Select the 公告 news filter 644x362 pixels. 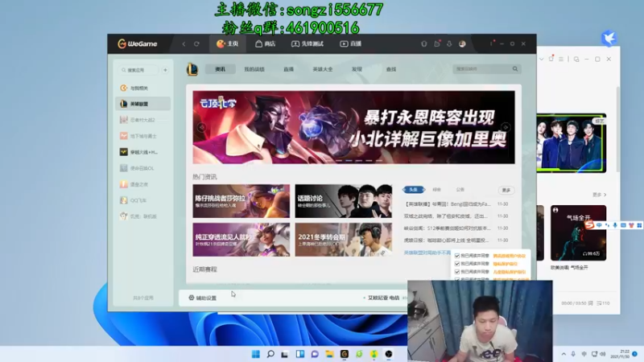click(460, 190)
